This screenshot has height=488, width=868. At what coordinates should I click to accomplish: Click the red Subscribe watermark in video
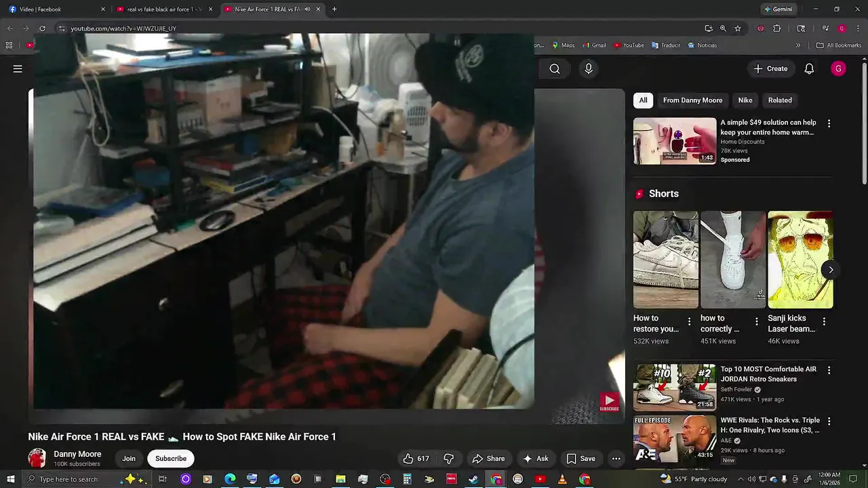coord(609,402)
